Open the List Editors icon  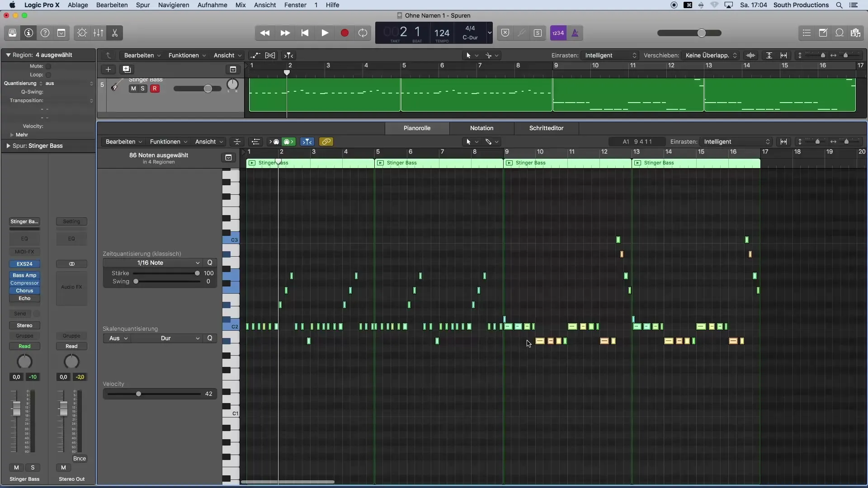coord(807,33)
